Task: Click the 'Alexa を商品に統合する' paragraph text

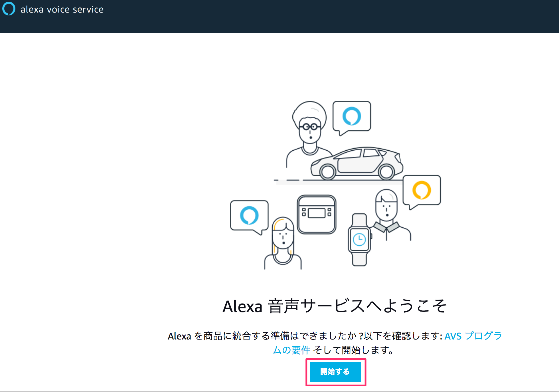Action: click(257, 336)
